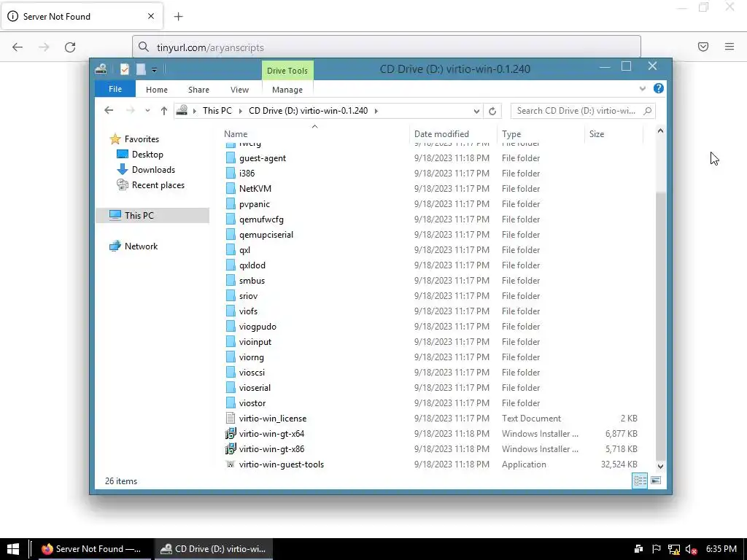Select the viostor folder

(252, 402)
